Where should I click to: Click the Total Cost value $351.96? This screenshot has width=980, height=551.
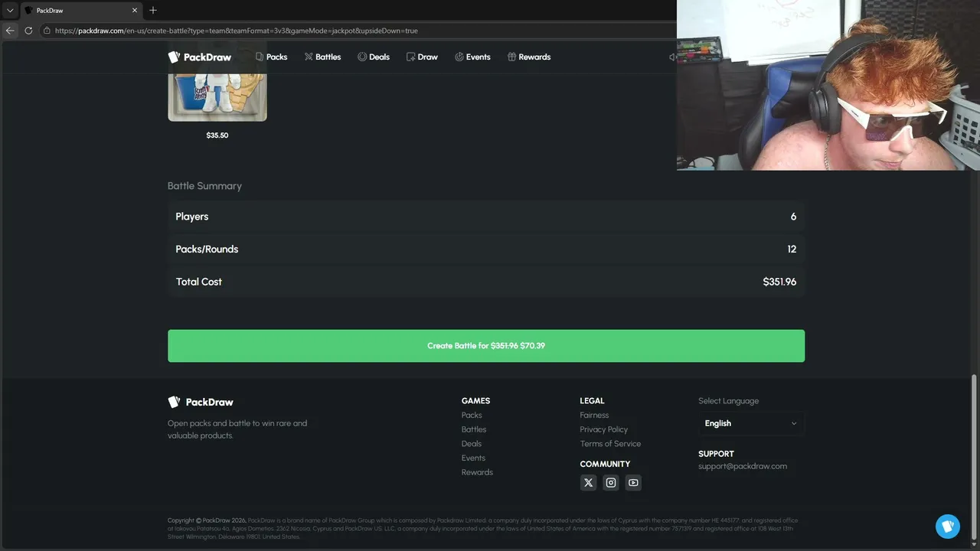(779, 282)
